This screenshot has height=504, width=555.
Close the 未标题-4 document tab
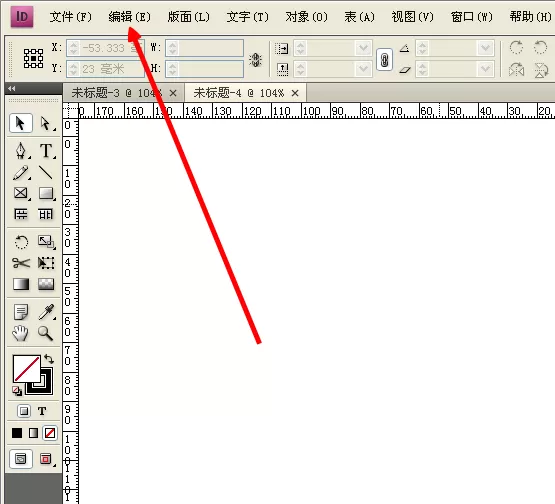(295, 93)
